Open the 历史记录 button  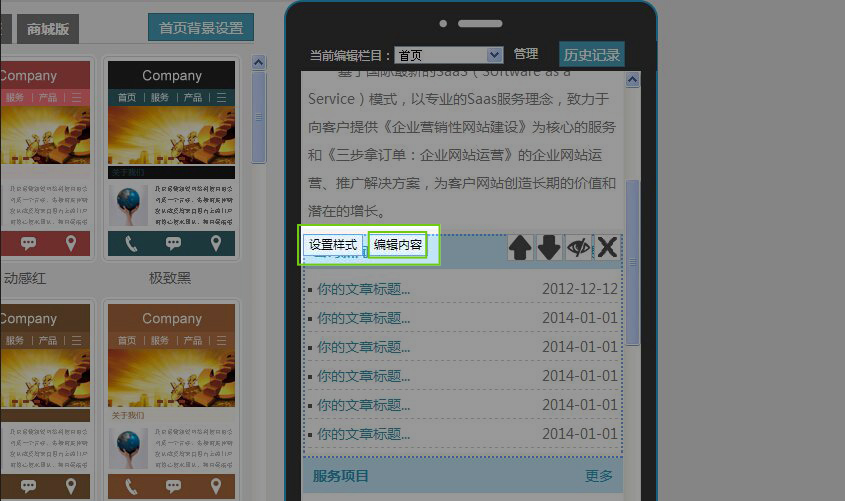click(592, 55)
